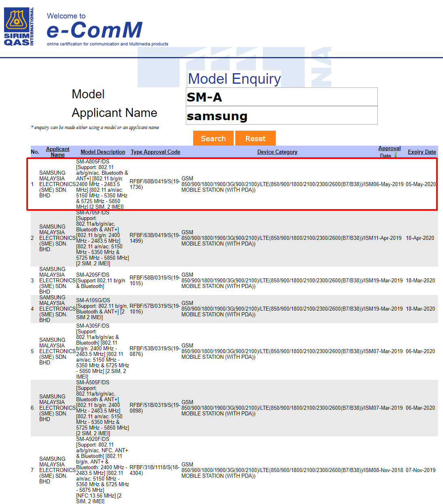Click type approval code RFBF/57B/0319/S(19-1016)

click(x=154, y=309)
